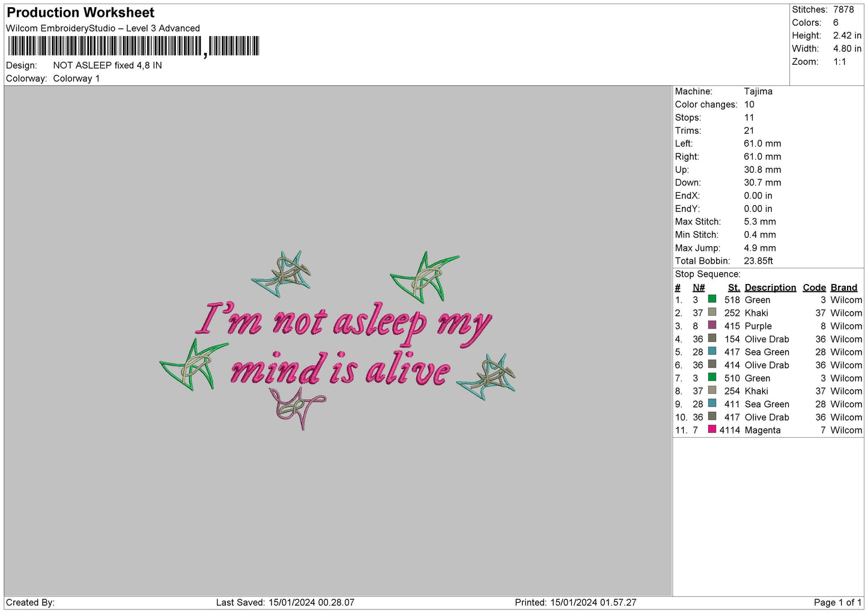Click the Total Bobbin value 23.85ft
Image resolution: width=868 pixels, height=613 pixels.
tap(759, 261)
